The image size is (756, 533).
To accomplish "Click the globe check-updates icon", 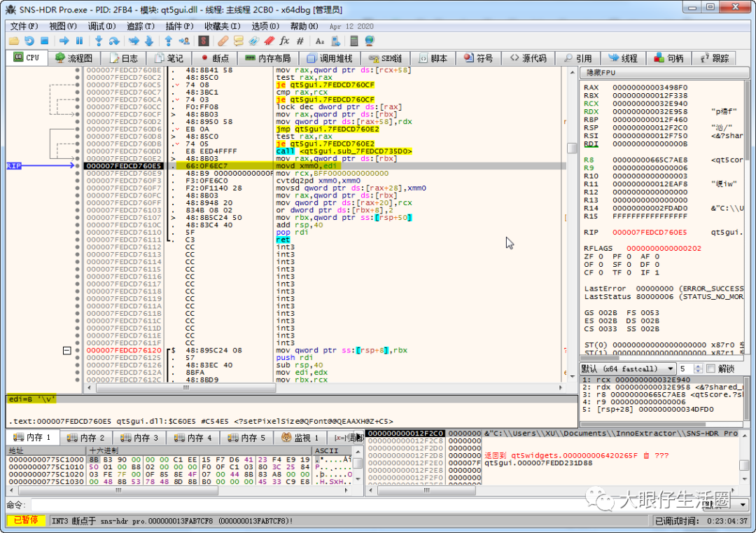I will click(x=370, y=41).
